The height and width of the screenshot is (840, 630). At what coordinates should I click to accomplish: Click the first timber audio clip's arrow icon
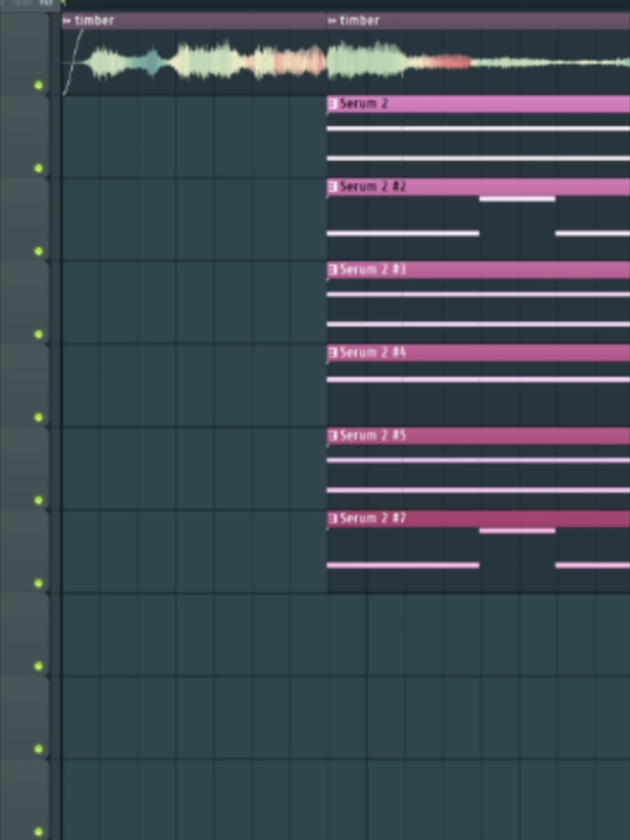(67, 21)
